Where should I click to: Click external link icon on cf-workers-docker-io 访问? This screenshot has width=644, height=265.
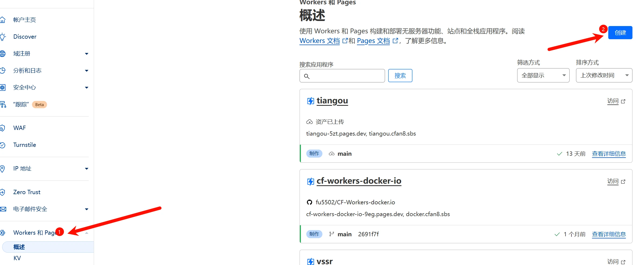click(x=623, y=181)
